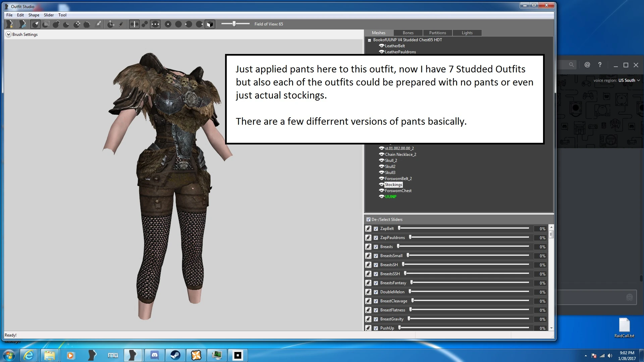This screenshot has width=644, height=362.
Task: Collapse BookofUUNP V4 Studded Chest05 tree
Action: pos(369,40)
